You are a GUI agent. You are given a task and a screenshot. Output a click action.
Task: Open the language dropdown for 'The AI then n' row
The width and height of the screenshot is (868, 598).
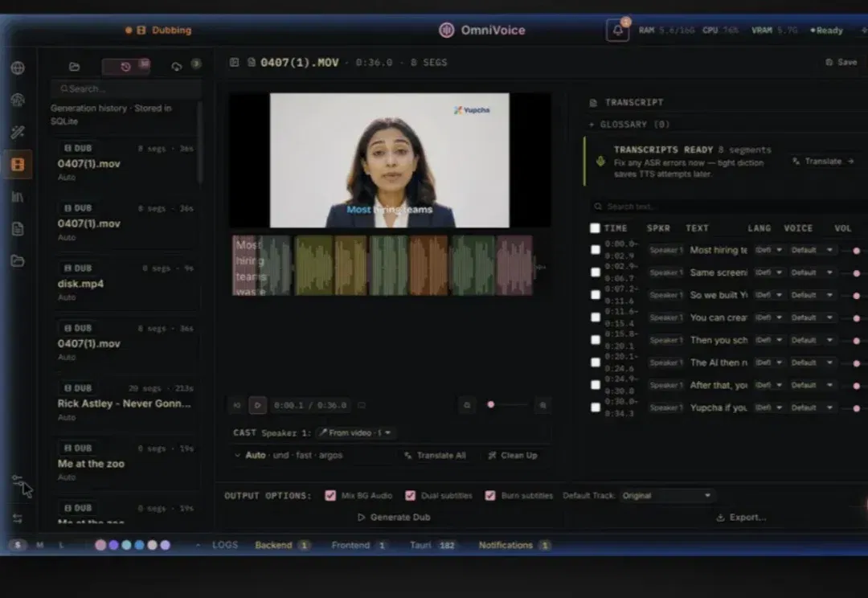(x=769, y=362)
